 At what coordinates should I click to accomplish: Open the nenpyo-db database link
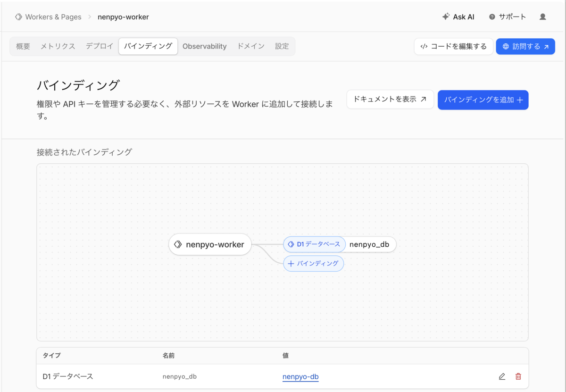[300, 376]
